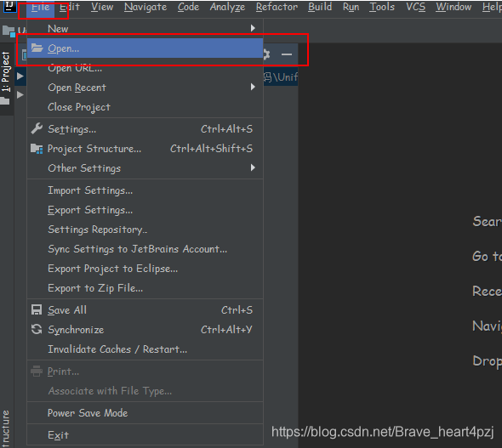Image resolution: width=502 pixels, height=448 pixels.
Task: Open the VCS menu
Action: coord(415,7)
